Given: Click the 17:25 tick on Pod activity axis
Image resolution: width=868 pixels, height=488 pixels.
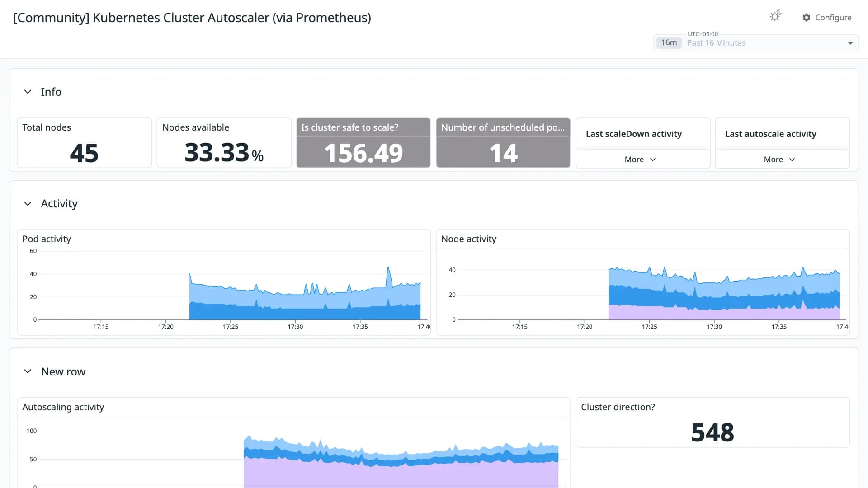Looking at the screenshot, I should click(x=231, y=327).
